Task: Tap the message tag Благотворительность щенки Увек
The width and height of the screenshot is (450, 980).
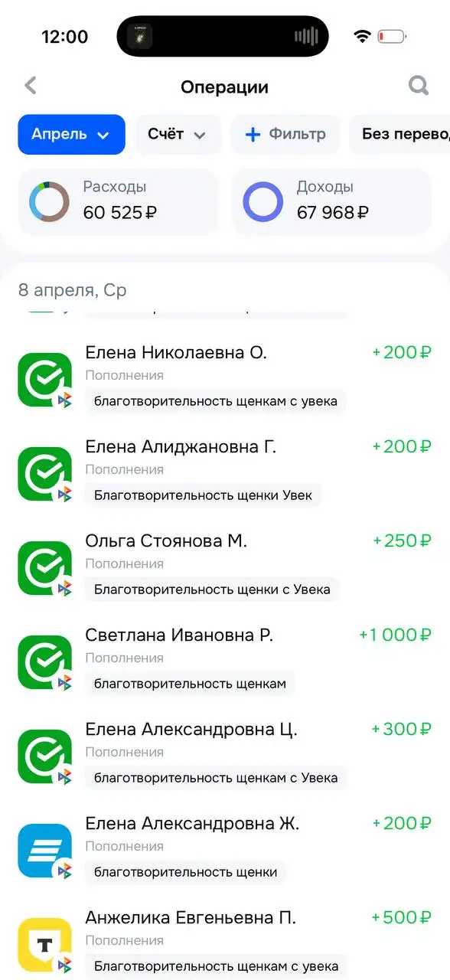Action: pyautogui.click(x=202, y=495)
